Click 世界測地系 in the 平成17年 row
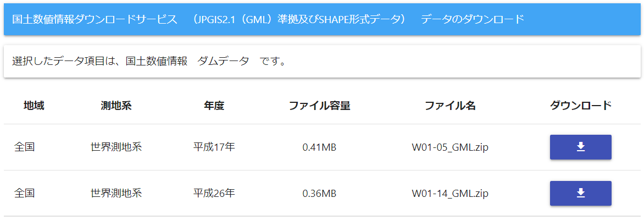644x220 pixels. coord(116,147)
